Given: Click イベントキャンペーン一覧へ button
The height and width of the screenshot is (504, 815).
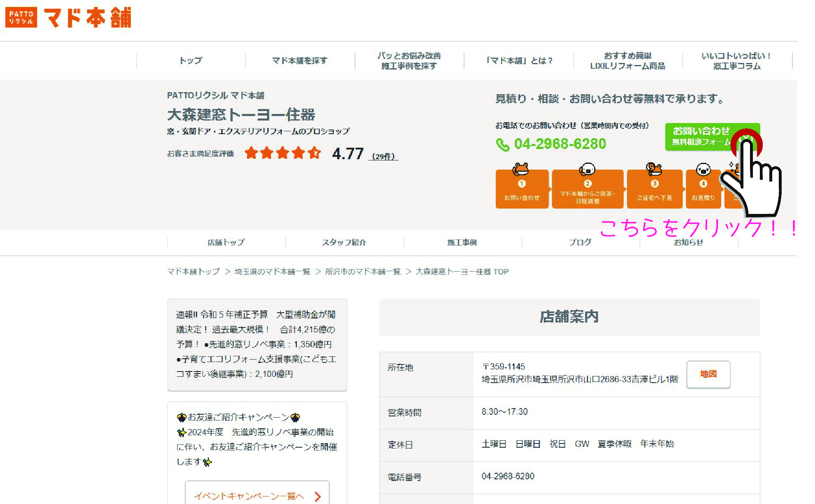Looking at the screenshot, I should pyautogui.click(x=257, y=492).
